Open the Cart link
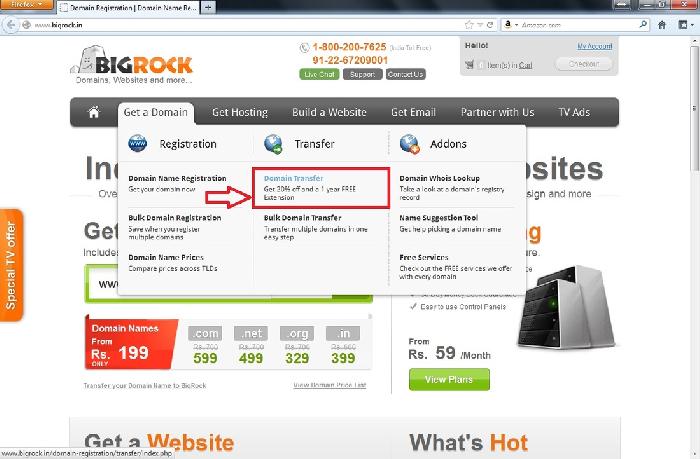The width and height of the screenshot is (700, 459). 525,65
